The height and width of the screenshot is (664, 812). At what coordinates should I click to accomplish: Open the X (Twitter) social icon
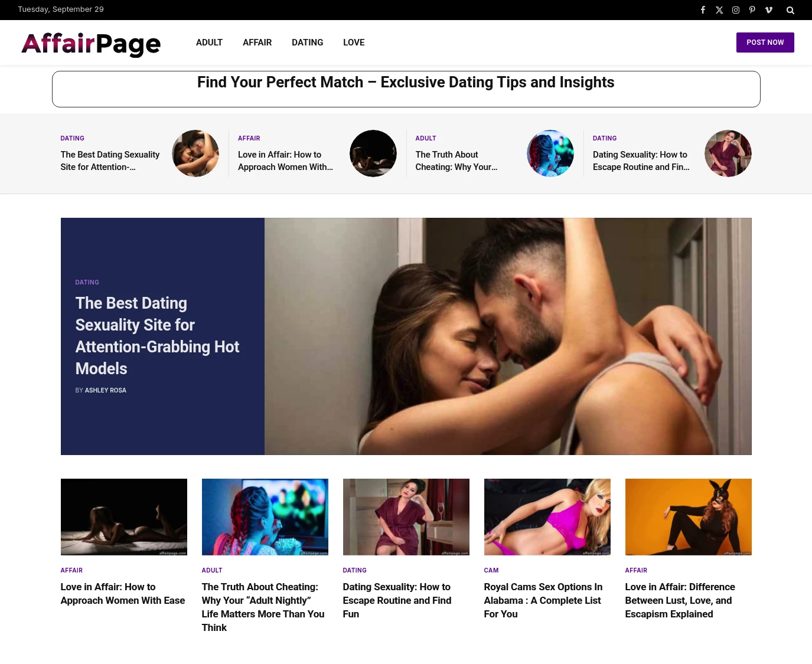(719, 10)
